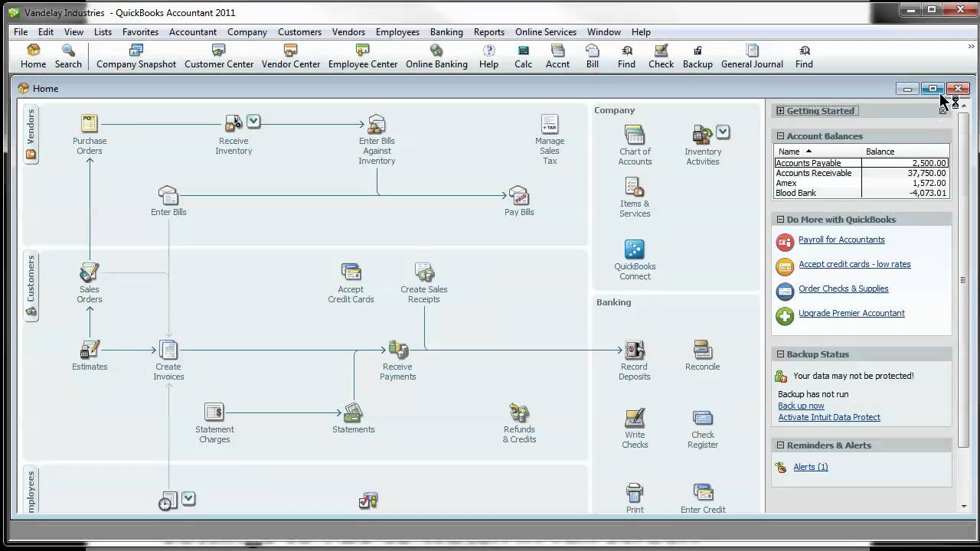Click Upgrade Premier Accountant link
Screen dimensions: 980x551
[x=851, y=313]
